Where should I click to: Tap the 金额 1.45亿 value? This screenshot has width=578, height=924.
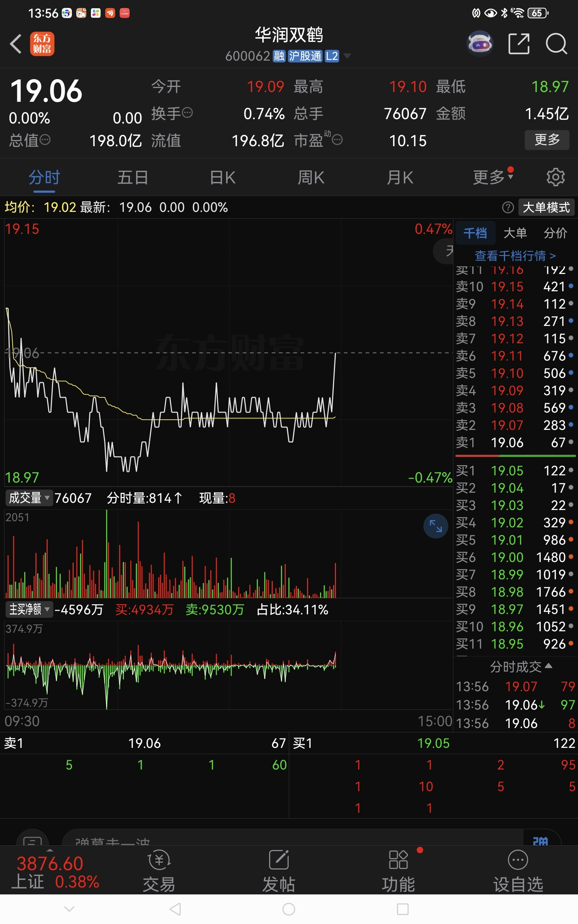547,113
